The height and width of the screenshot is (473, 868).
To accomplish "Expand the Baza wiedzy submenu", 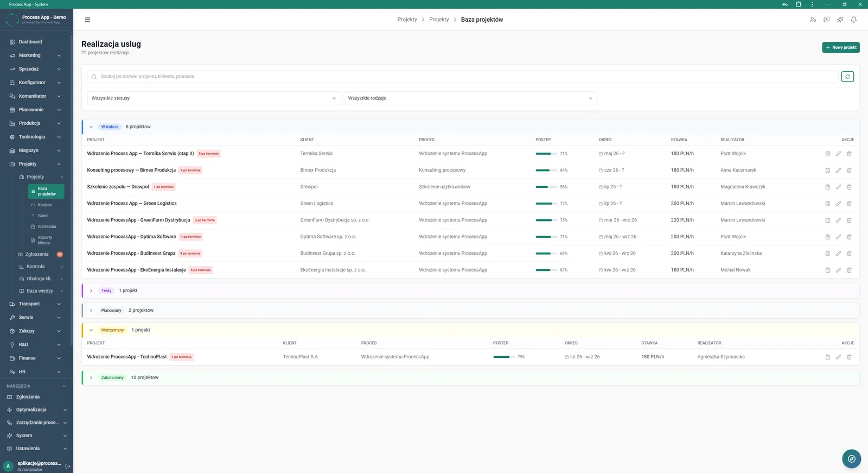I will [x=41, y=291].
